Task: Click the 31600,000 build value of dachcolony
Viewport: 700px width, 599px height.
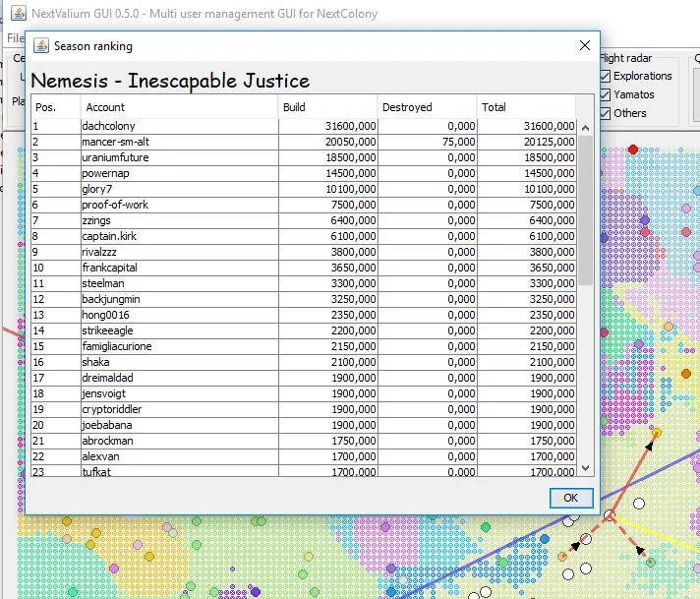Action: click(x=350, y=126)
